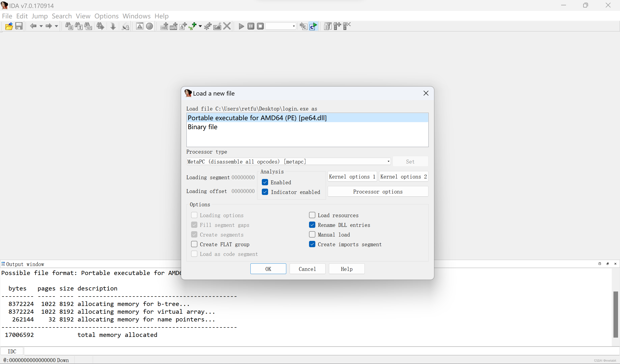Screen dimensions: 620x364
Task: Open the View menu
Action: tap(83, 16)
